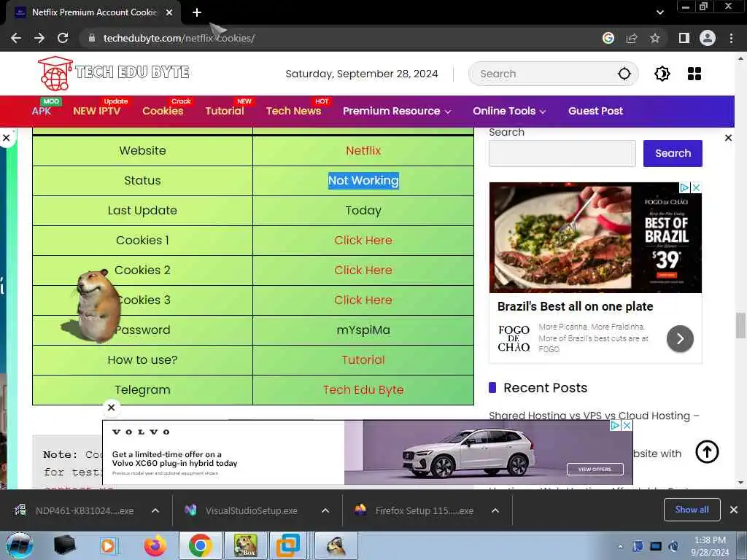Expand options for NDP461-KB31024 exe download

pyautogui.click(x=155, y=510)
